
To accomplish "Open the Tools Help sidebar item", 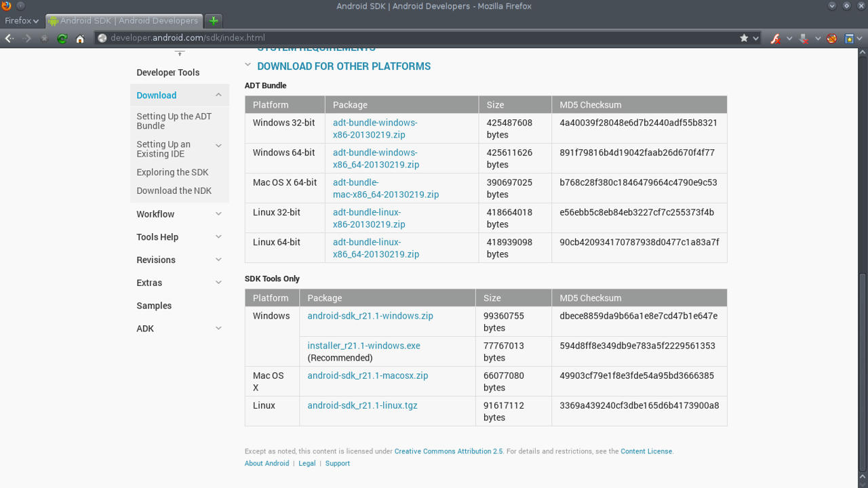I will click(x=157, y=237).
